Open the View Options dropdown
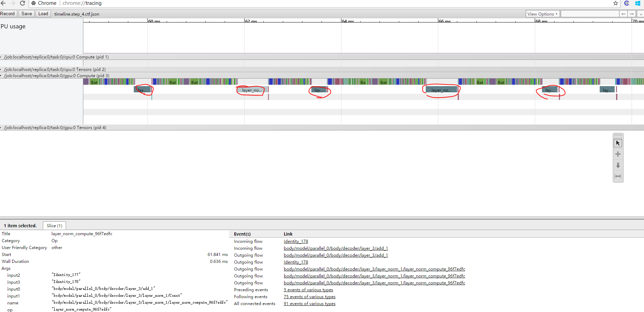This screenshot has width=644, height=312. point(542,14)
